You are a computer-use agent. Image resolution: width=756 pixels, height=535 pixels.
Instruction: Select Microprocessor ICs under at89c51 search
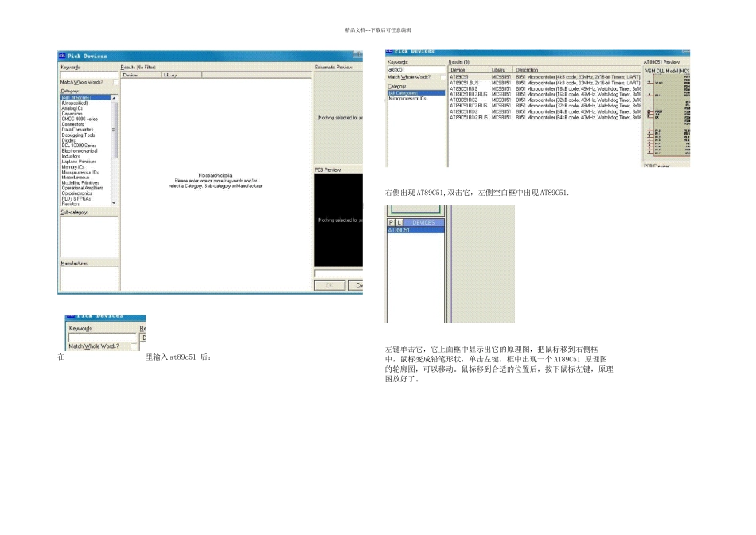point(416,99)
